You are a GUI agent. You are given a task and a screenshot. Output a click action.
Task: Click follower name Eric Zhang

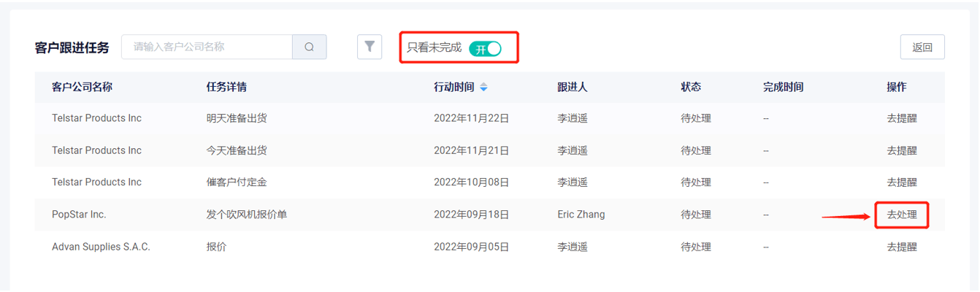(581, 215)
